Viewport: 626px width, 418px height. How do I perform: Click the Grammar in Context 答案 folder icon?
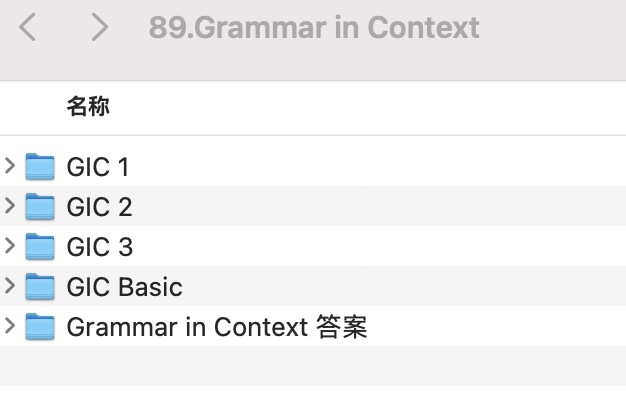40,327
